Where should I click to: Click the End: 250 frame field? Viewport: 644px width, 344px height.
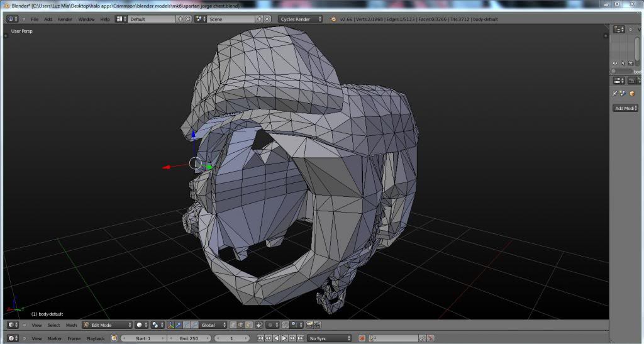tap(189, 339)
